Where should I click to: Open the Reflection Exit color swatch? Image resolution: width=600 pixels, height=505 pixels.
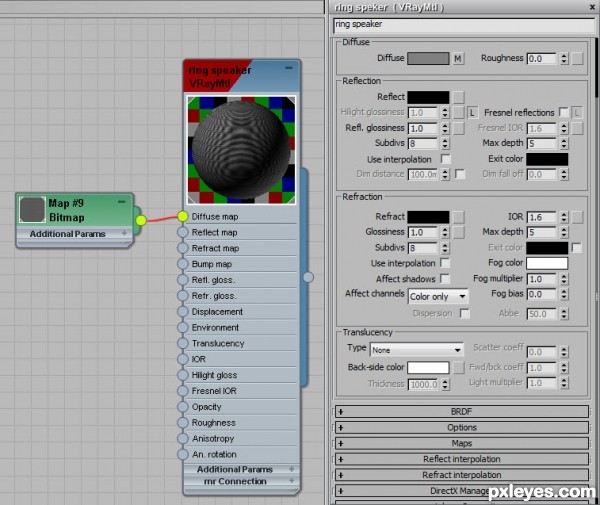coord(547,159)
